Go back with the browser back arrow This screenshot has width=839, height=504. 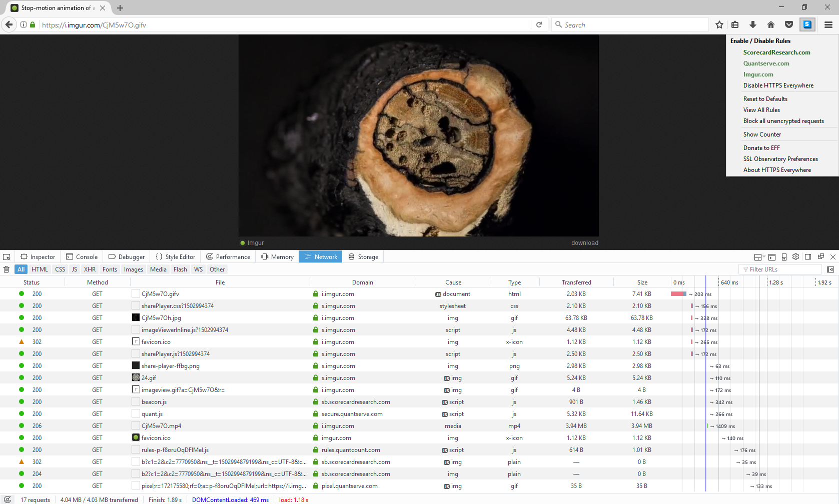(x=9, y=24)
